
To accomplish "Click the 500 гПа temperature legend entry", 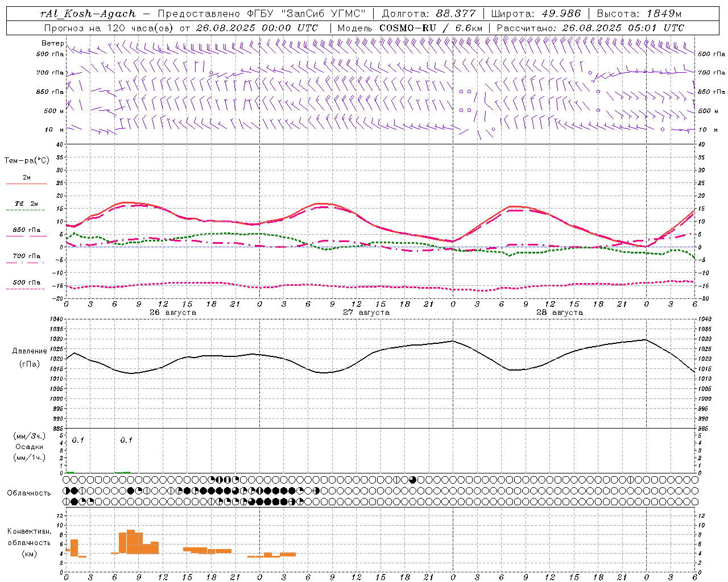I will pos(26,282).
